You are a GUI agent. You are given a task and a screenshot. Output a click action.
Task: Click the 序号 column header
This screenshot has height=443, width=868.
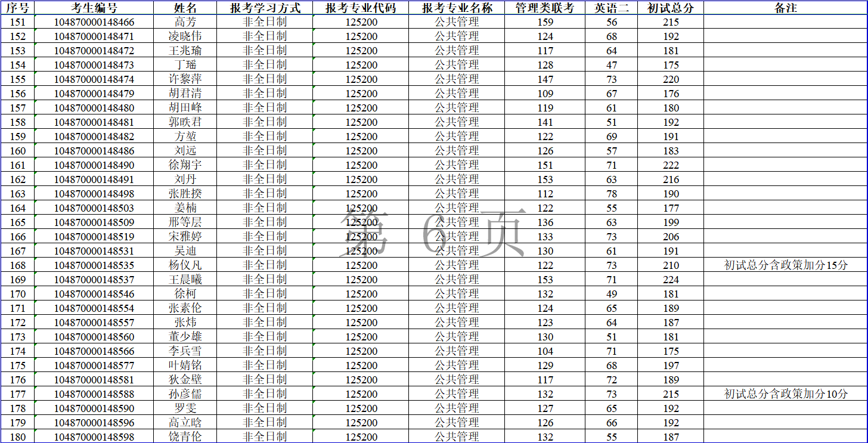point(17,8)
